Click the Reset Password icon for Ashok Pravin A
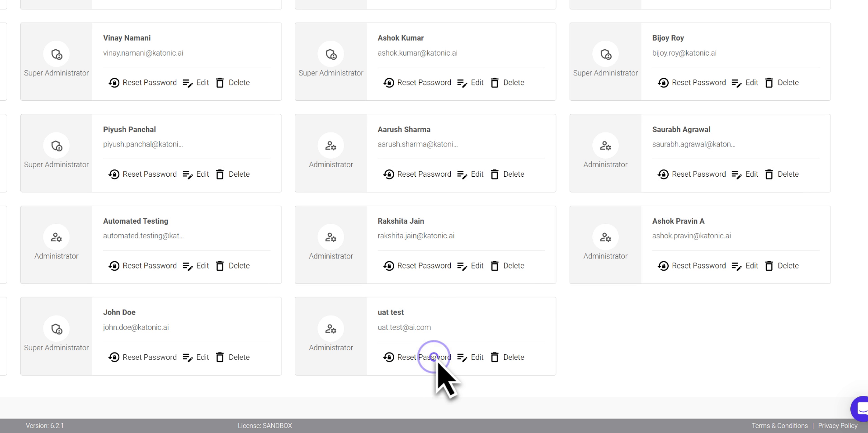The height and width of the screenshot is (433, 868). [663, 266]
